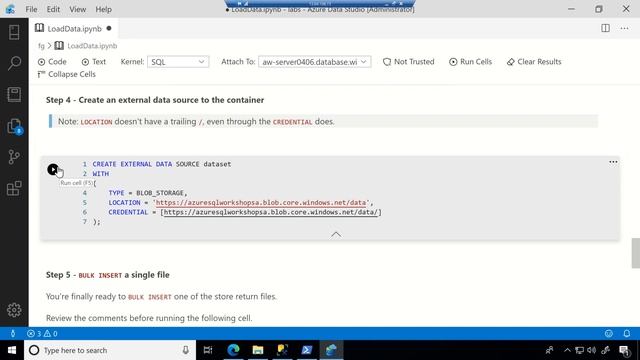Run the CREATE EXTERNAL DATA SOURCE cell

(x=53, y=169)
